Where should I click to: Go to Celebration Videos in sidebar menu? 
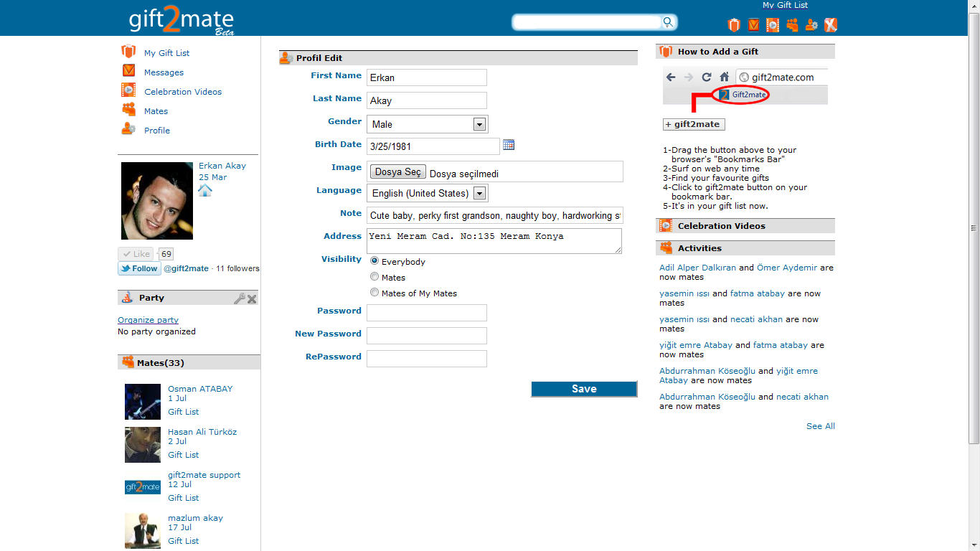(183, 92)
